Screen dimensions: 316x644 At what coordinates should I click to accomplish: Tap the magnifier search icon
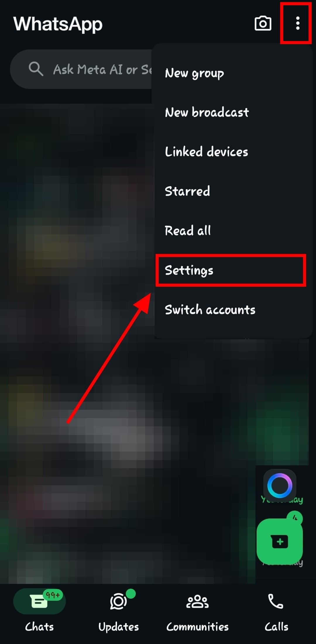pos(36,69)
